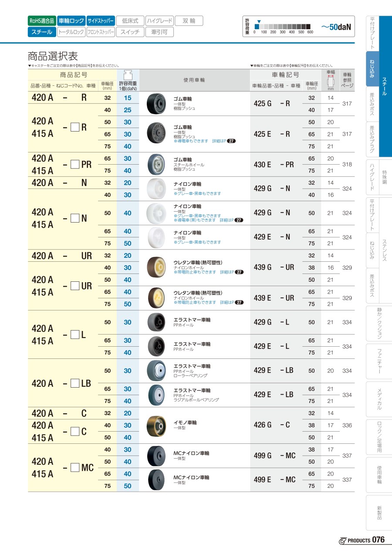Check the empty box before MC code
Image resolution: width=392 pixels, height=554 pixels.
[x=75, y=467]
